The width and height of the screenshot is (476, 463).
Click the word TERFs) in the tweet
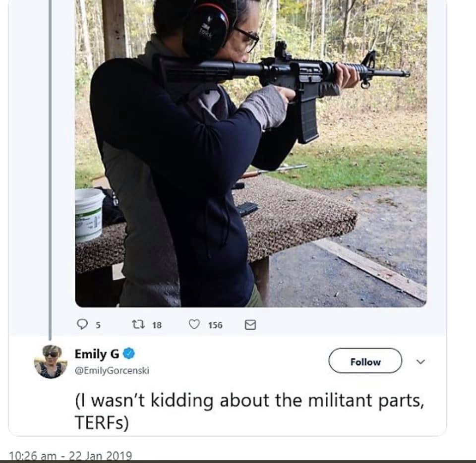tap(102, 422)
